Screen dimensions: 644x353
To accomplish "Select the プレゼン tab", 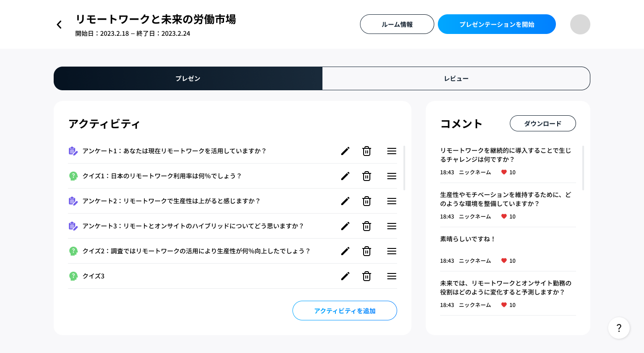I will (x=188, y=78).
